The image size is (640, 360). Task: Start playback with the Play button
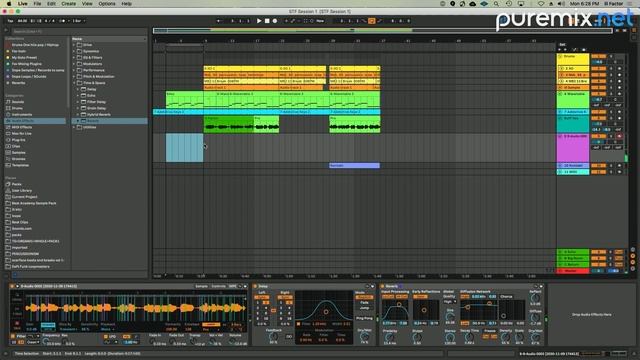pyautogui.click(x=259, y=21)
